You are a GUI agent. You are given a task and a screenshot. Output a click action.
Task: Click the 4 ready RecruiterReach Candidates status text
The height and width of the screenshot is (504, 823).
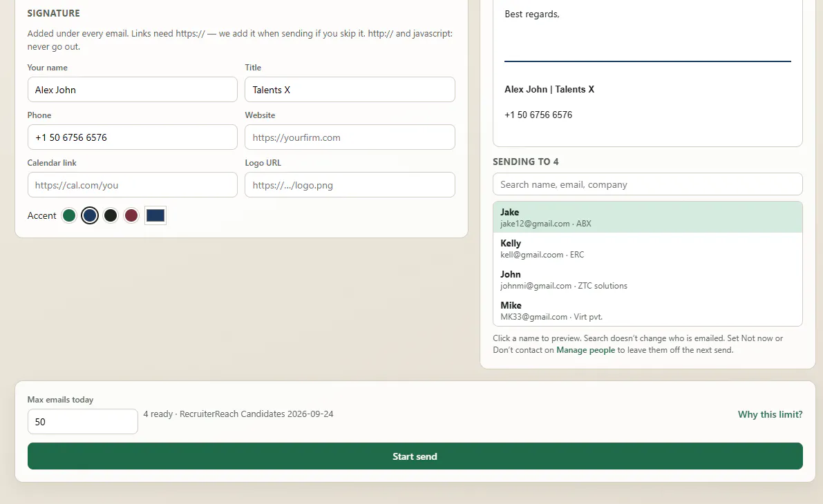[238, 414]
